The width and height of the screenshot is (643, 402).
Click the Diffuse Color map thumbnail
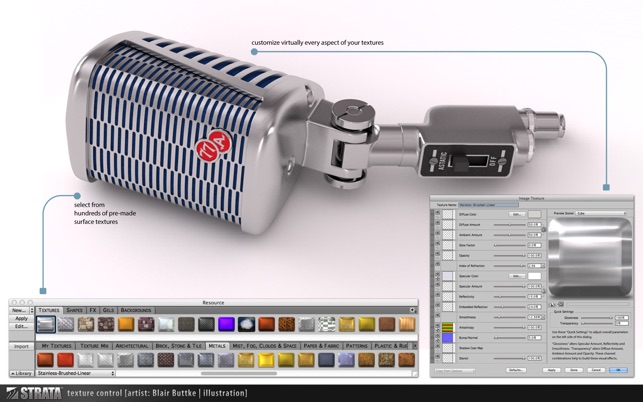coord(448,214)
